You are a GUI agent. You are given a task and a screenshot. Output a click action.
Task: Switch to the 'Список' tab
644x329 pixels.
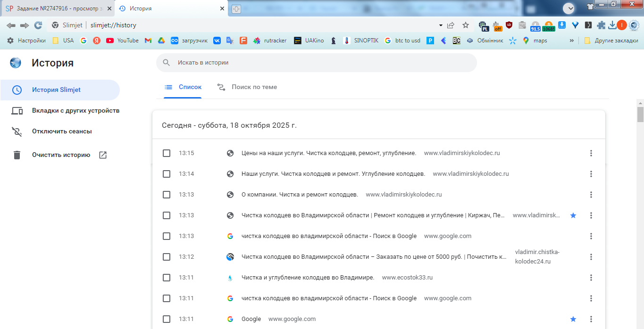pyautogui.click(x=183, y=87)
